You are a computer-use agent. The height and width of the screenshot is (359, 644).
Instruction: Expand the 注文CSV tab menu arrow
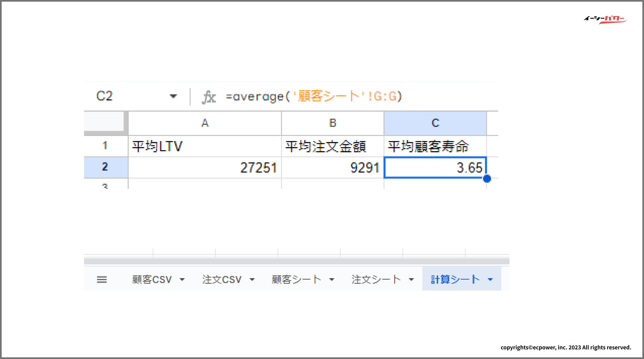252,280
